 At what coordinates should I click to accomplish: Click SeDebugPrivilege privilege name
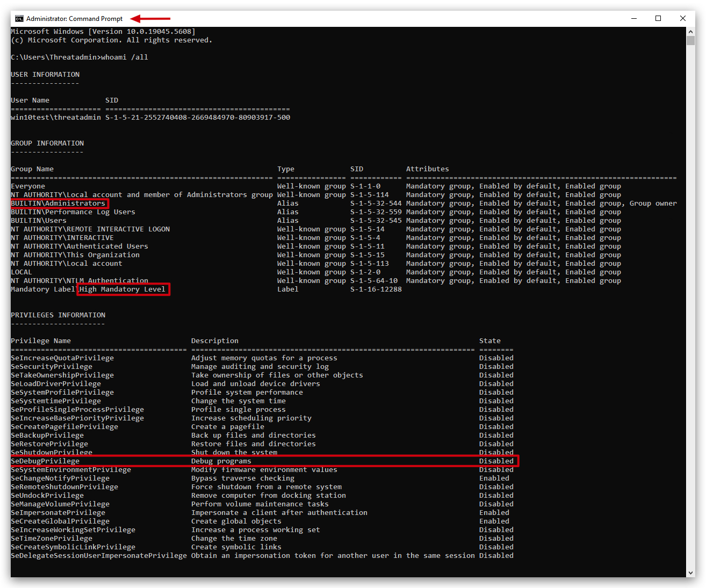(x=45, y=461)
